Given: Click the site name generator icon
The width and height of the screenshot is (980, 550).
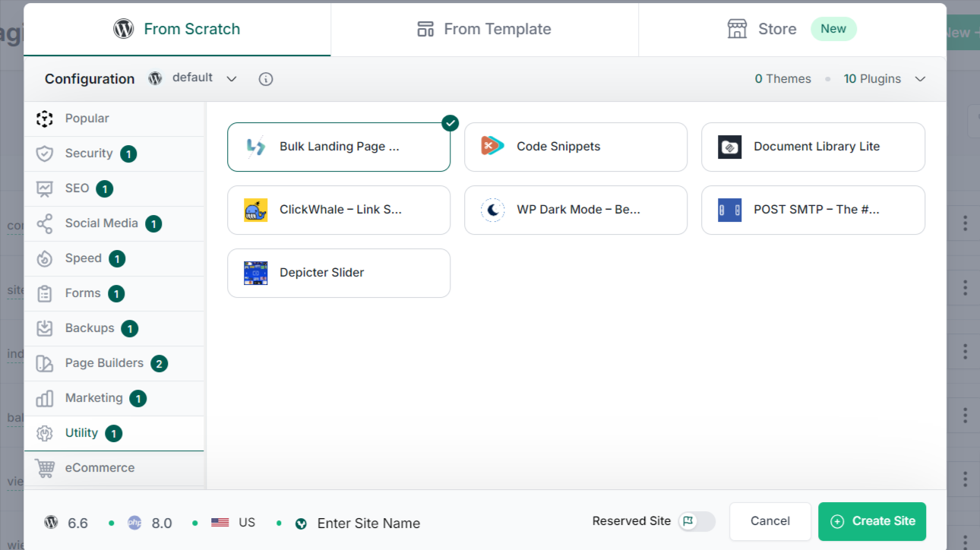Looking at the screenshot, I should (301, 523).
